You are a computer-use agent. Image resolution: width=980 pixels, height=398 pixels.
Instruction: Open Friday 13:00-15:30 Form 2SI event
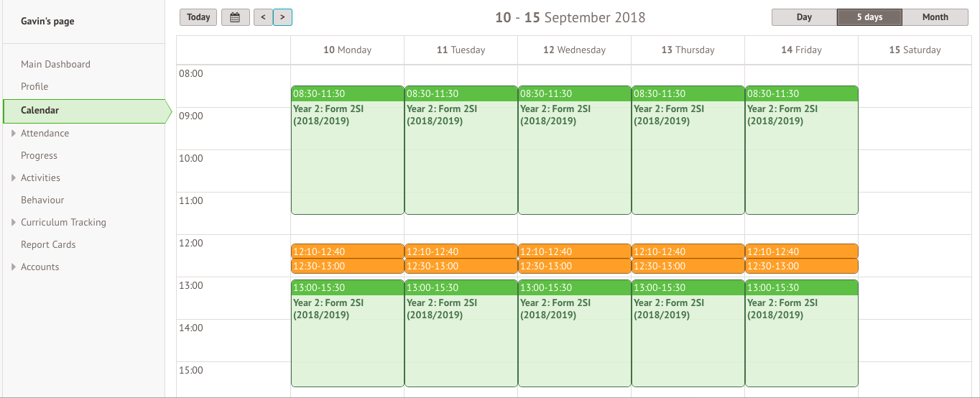click(x=801, y=333)
